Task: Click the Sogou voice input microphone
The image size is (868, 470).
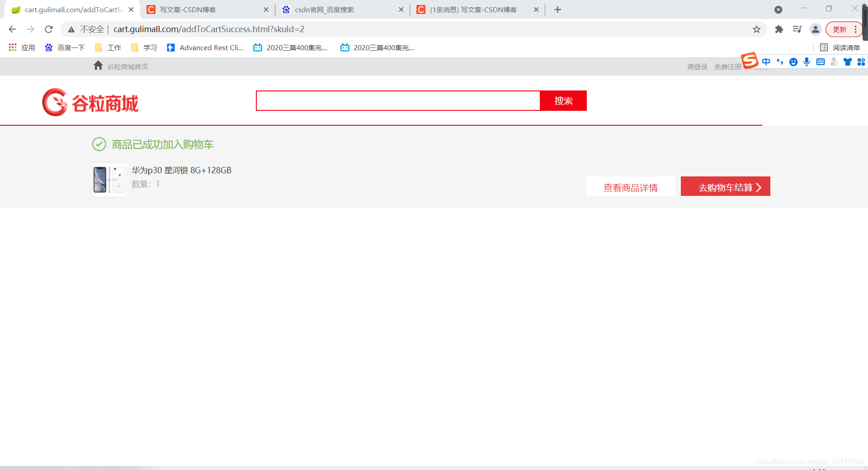Action: pos(807,62)
